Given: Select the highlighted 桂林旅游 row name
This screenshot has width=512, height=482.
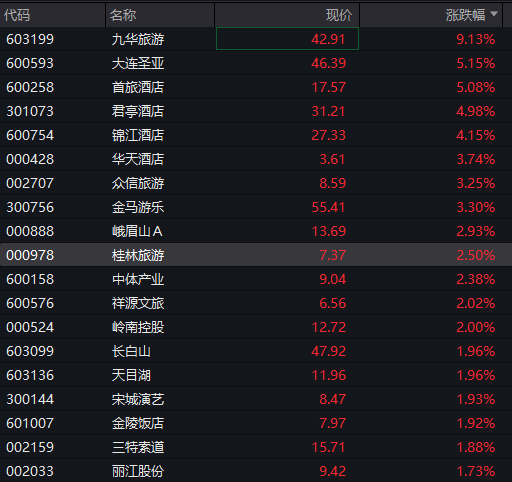Looking at the screenshot, I should [138, 255].
